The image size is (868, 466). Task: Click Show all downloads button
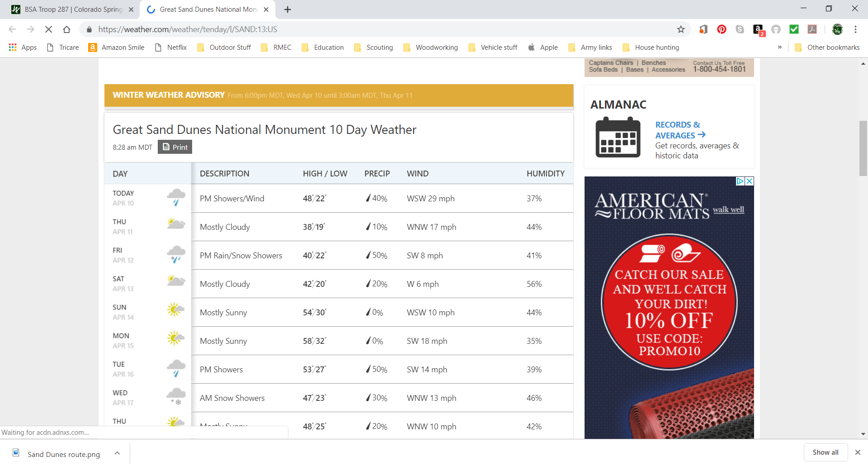[825, 452]
